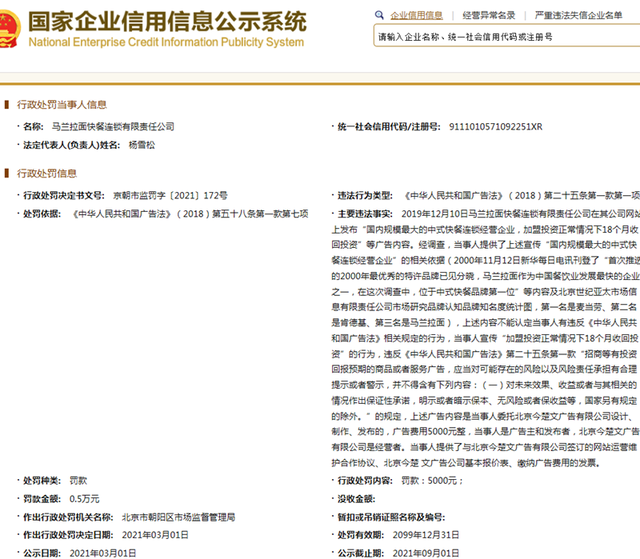This screenshot has width=640, height=559.
Task: Select penalty content 罚款：5000元
Action: click(432, 481)
